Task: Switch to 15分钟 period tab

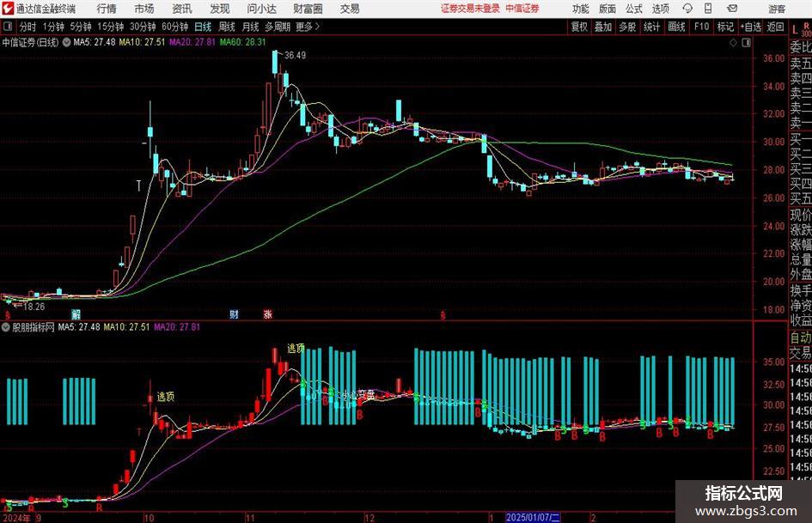Action: pyautogui.click(x=110, y=27)
